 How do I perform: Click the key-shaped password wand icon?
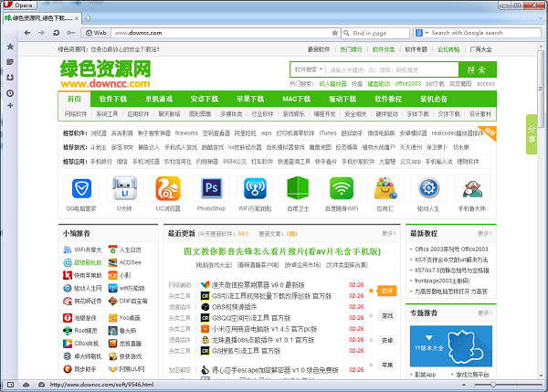pos(70,33)
